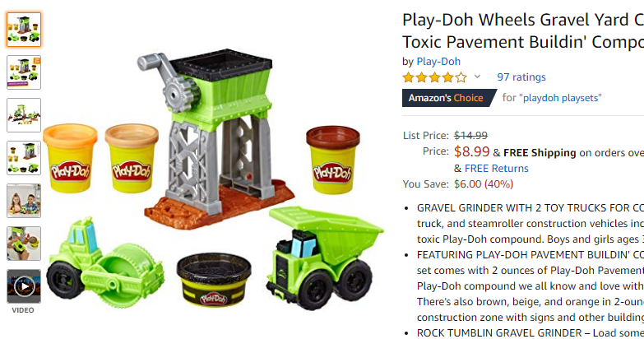The height and width of the screenshot is (339, 644).
Task: Click the star rating icons
Action: pos(434,77)
